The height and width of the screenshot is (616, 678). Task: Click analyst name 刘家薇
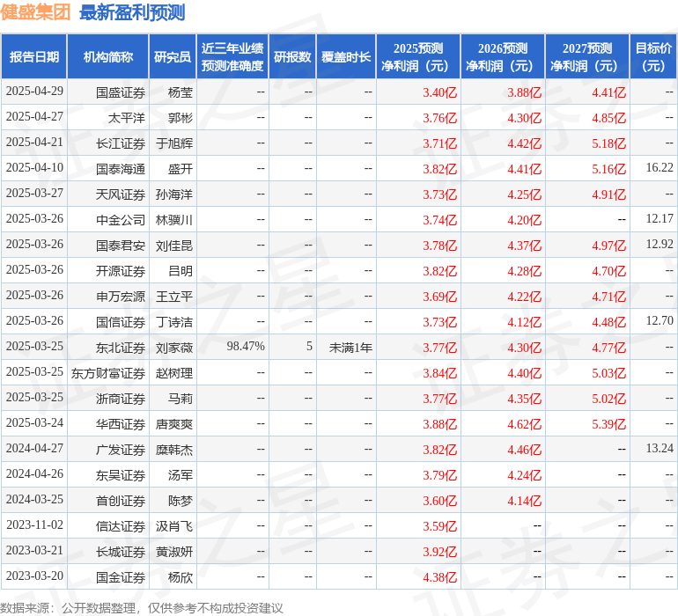tap(174, 348)
